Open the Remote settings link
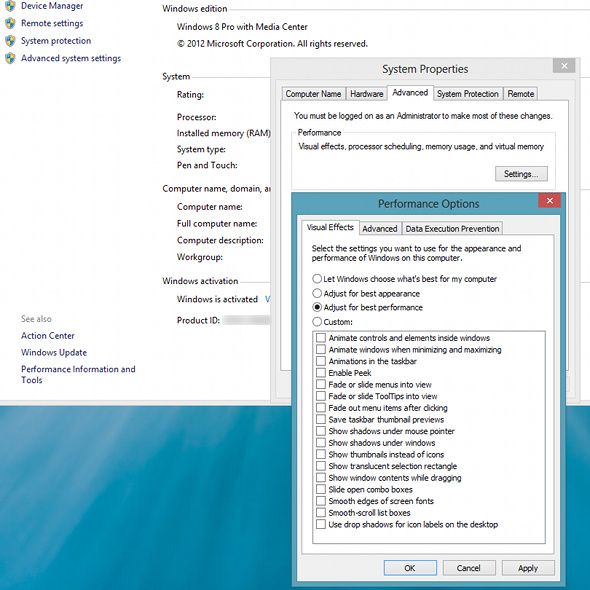The width and height of the screenshot is (590, 590). 52,23
